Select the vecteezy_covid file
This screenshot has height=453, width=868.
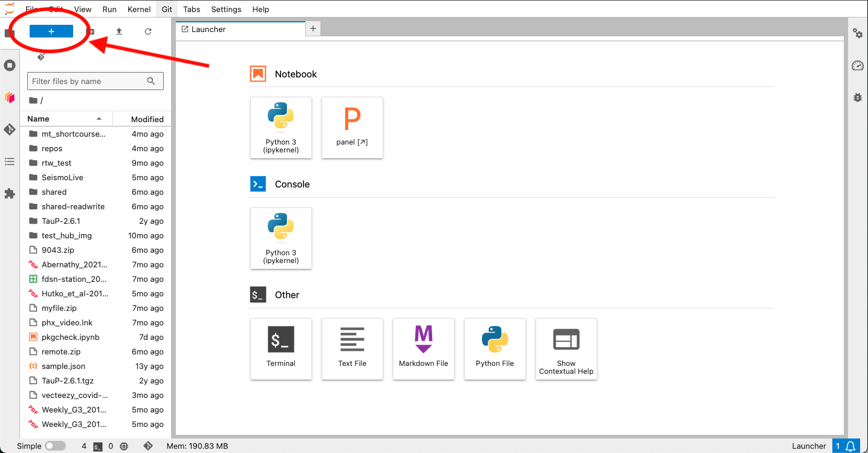click(x=96, y=396)
